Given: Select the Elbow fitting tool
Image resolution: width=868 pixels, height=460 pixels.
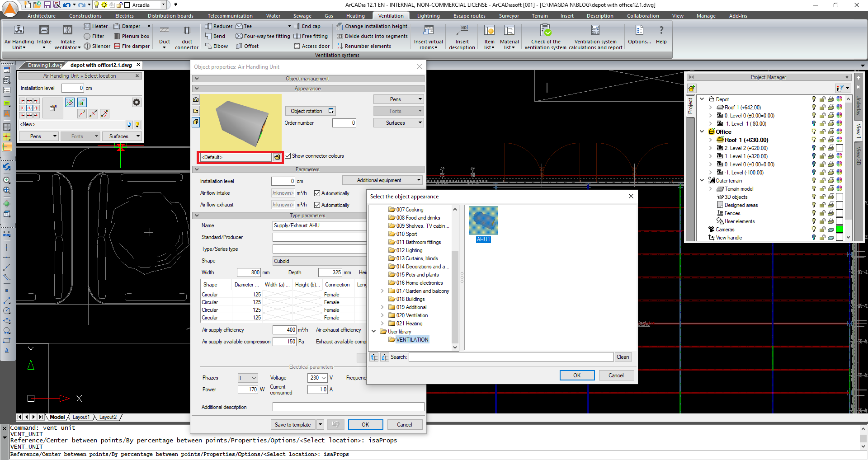Looking at the screenshot, I should coord(217,46).
